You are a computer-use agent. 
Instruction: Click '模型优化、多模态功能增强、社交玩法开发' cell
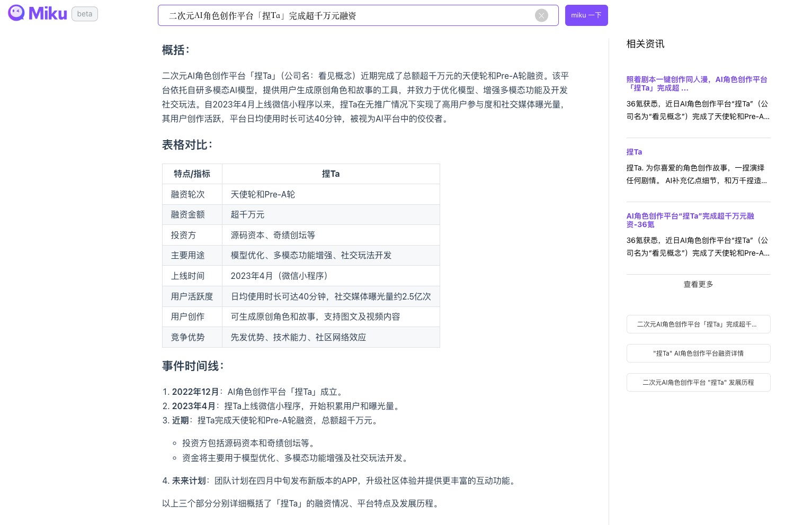[x=331, y=255]
